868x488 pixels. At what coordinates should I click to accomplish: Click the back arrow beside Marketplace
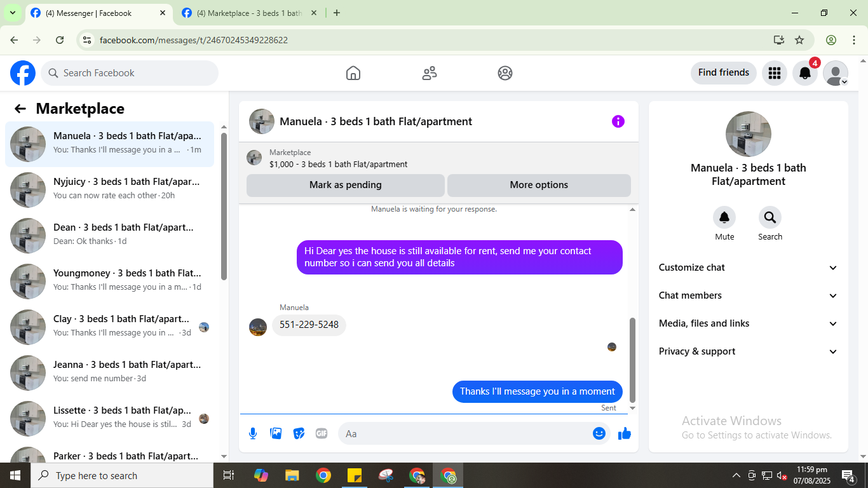(20, 109)
